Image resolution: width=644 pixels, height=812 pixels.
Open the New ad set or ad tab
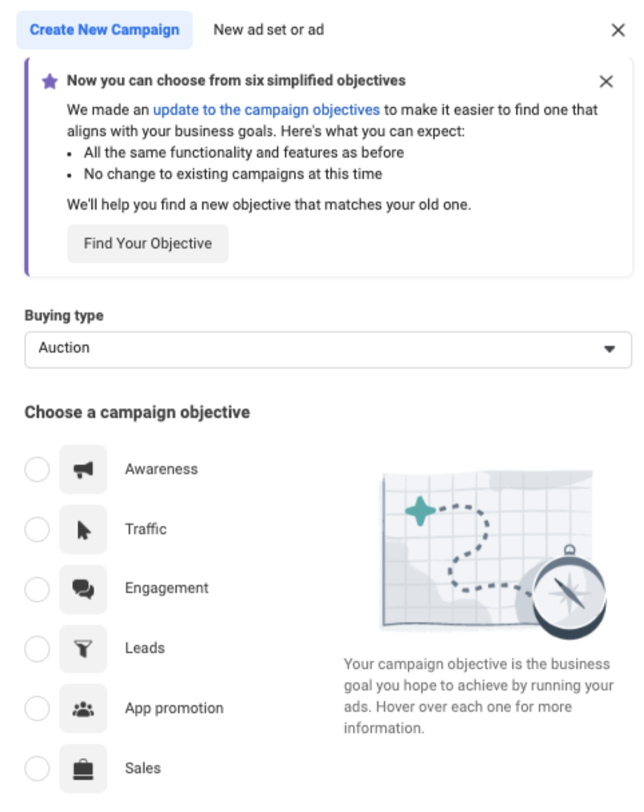268,29
